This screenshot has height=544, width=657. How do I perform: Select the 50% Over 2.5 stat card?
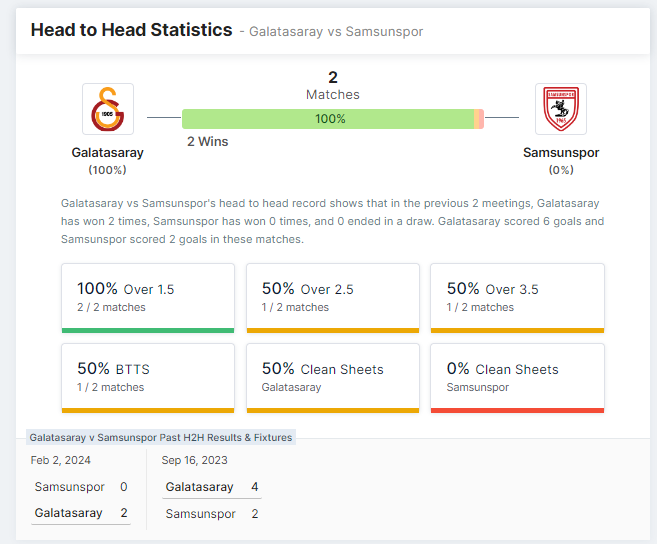(x=332, y=297)
